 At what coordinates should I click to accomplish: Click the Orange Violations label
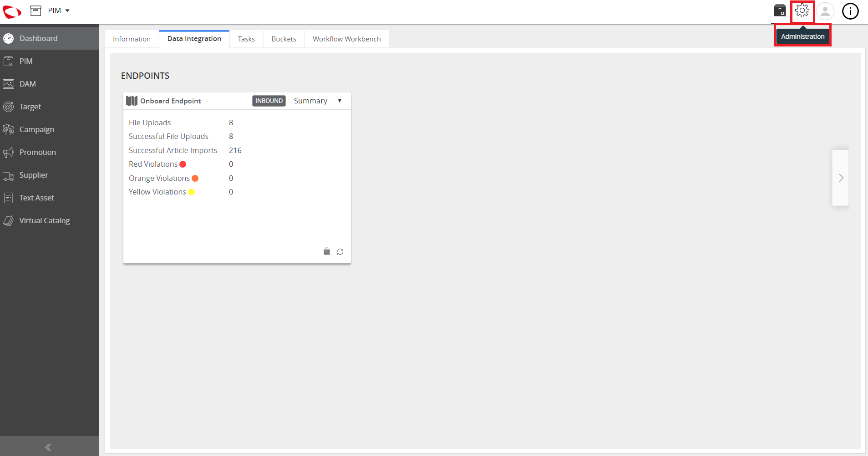tap(159, 178)
